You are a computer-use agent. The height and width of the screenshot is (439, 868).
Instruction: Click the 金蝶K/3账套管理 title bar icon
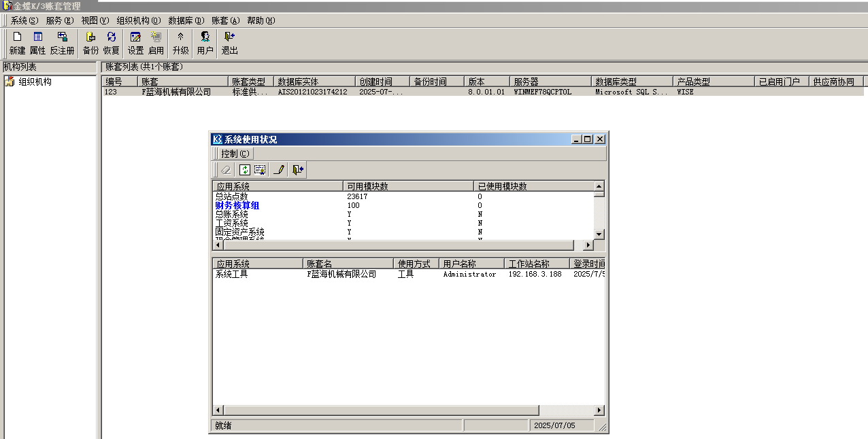pyautogui.click(x=7, y=6)
